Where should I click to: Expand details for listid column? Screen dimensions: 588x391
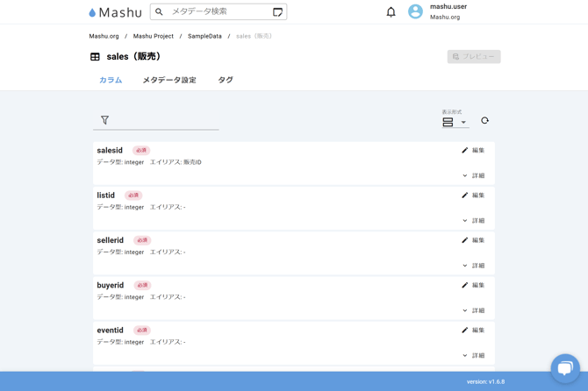(473, 221)
